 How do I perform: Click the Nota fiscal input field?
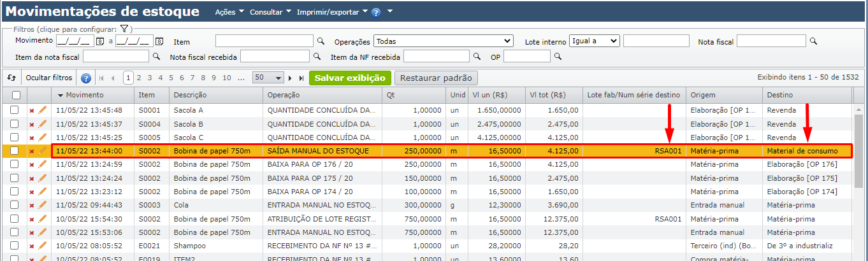(x=771, y=41)
